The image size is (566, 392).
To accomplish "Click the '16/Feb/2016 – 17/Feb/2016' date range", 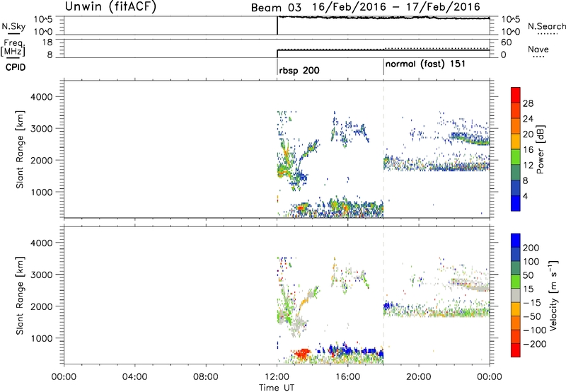I will tap(396, 7).
